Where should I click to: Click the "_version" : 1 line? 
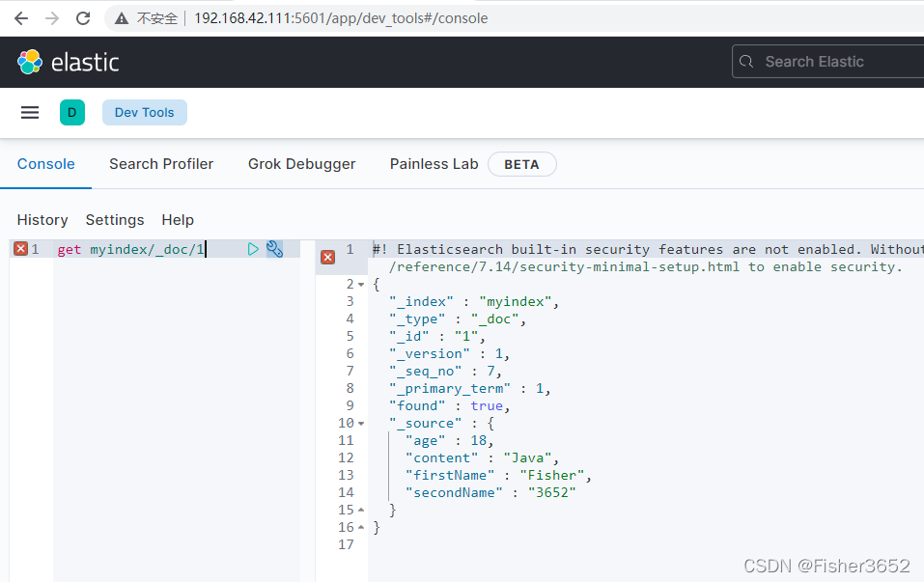(449, 353)
